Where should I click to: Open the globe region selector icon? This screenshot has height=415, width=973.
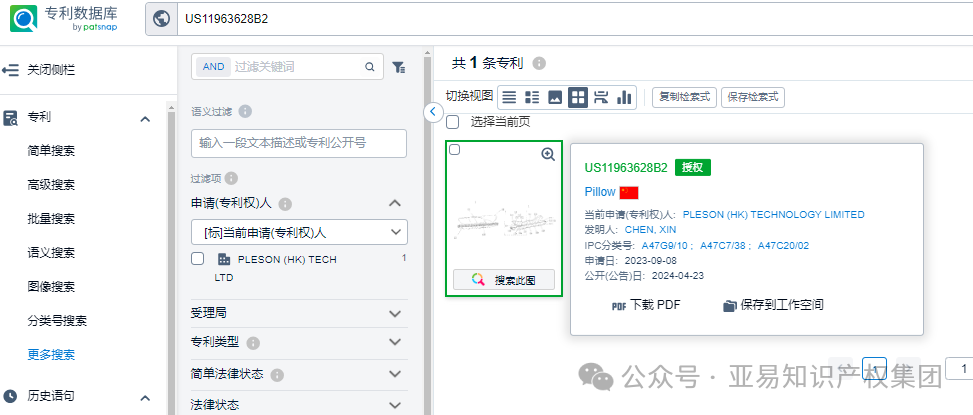coord(161,19)
